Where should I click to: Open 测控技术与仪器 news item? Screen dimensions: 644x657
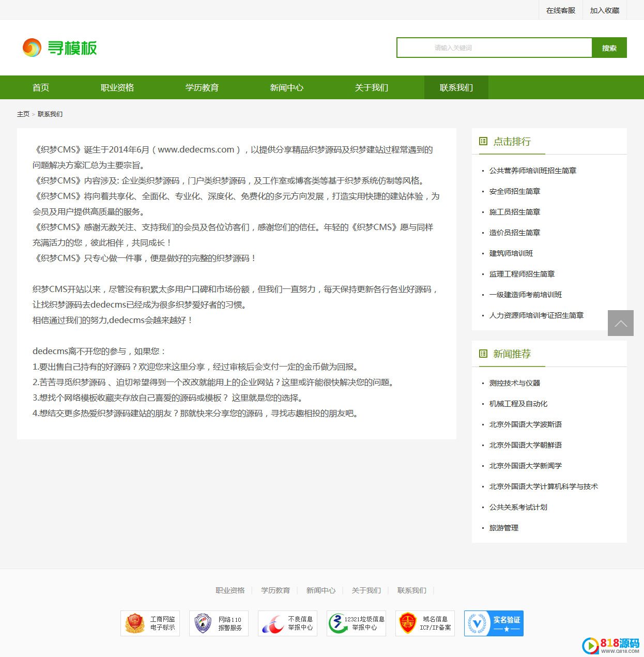(x=515, y=383)
